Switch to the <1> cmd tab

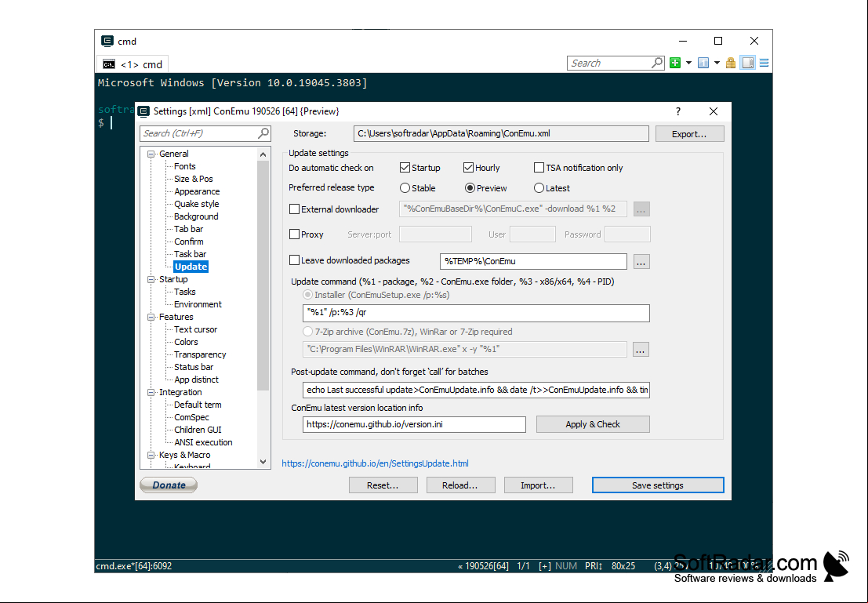pos(133,64)
